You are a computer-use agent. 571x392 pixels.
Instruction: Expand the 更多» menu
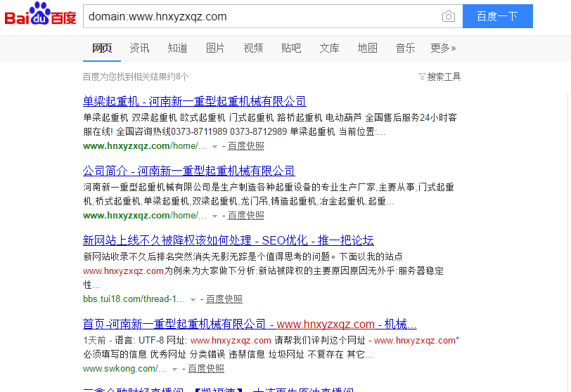[x=443, y=48]
